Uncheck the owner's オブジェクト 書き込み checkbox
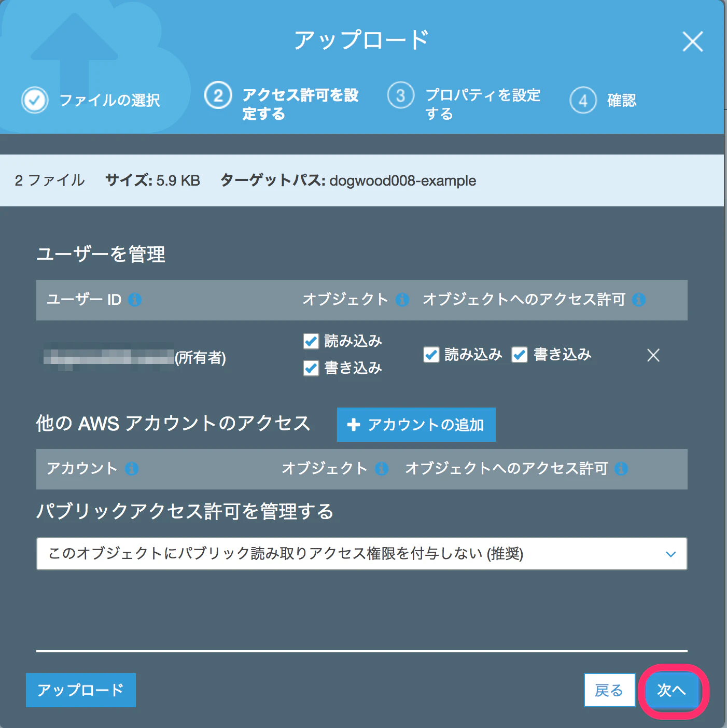Image resolution: width=727 pixels, height=728 pixels. tap(311, 368)
